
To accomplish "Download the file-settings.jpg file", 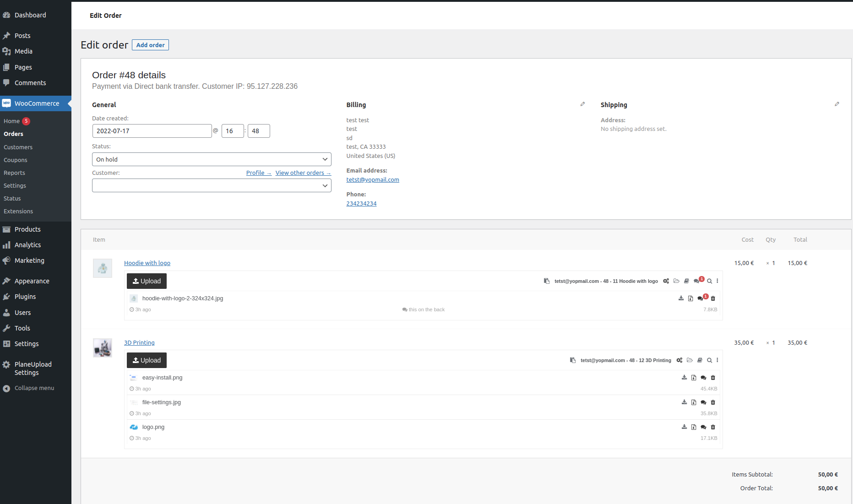I will pos(684,402).
